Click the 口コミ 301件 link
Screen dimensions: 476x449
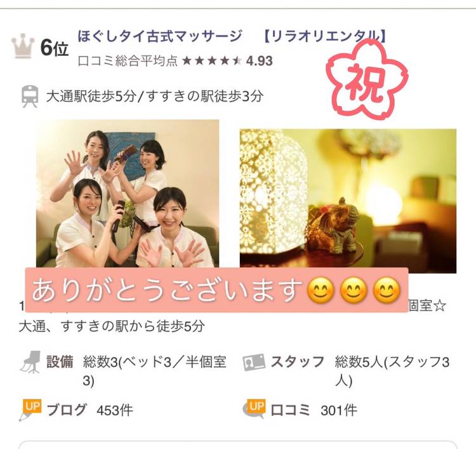[x=314, y=410]
